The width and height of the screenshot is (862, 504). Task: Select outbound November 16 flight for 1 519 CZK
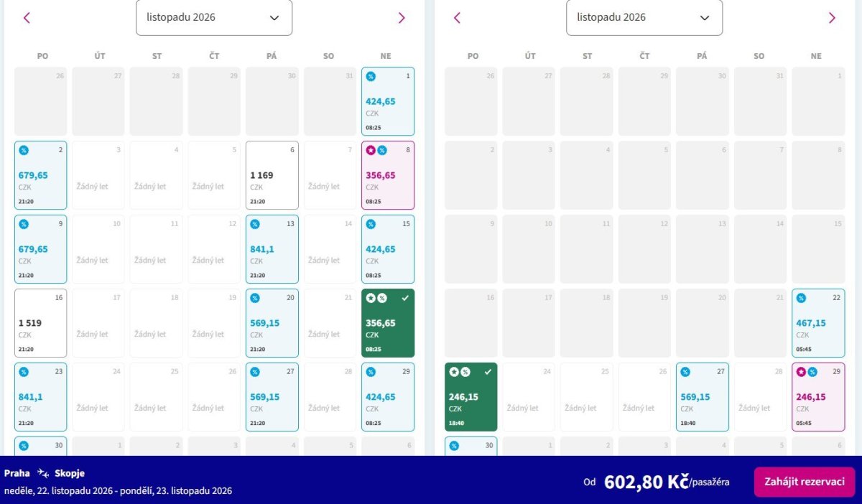point(41,323)
